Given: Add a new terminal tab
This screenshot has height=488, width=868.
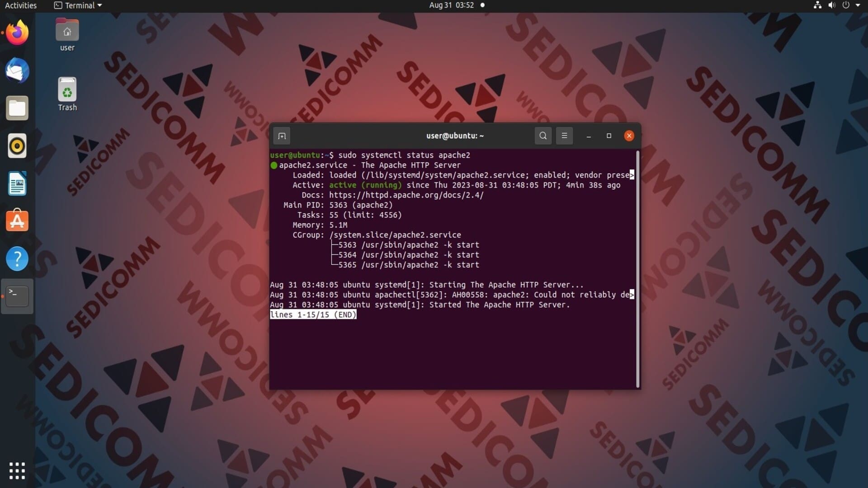Looking at the screenshot, I should [x=282, y=136].
